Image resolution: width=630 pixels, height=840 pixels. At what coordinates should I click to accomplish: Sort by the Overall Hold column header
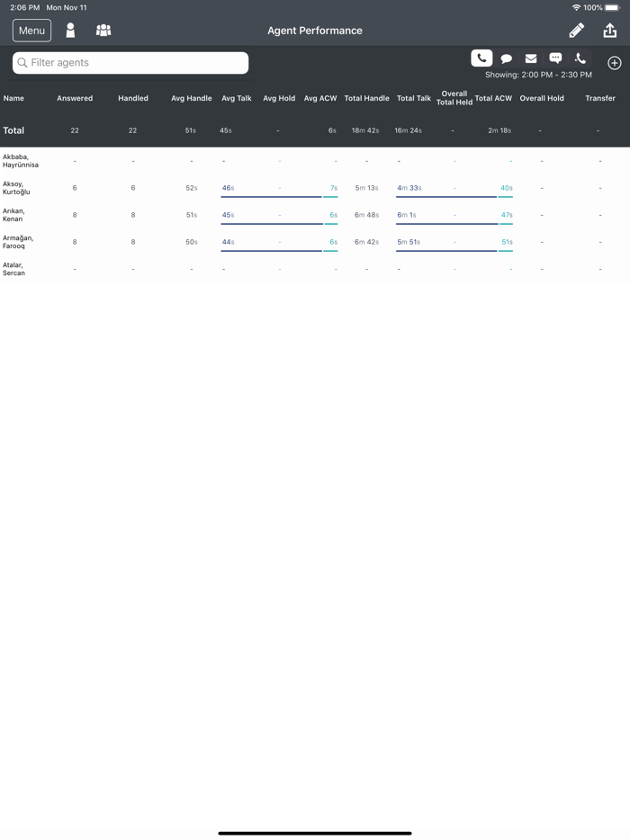[x=542, y=98]
